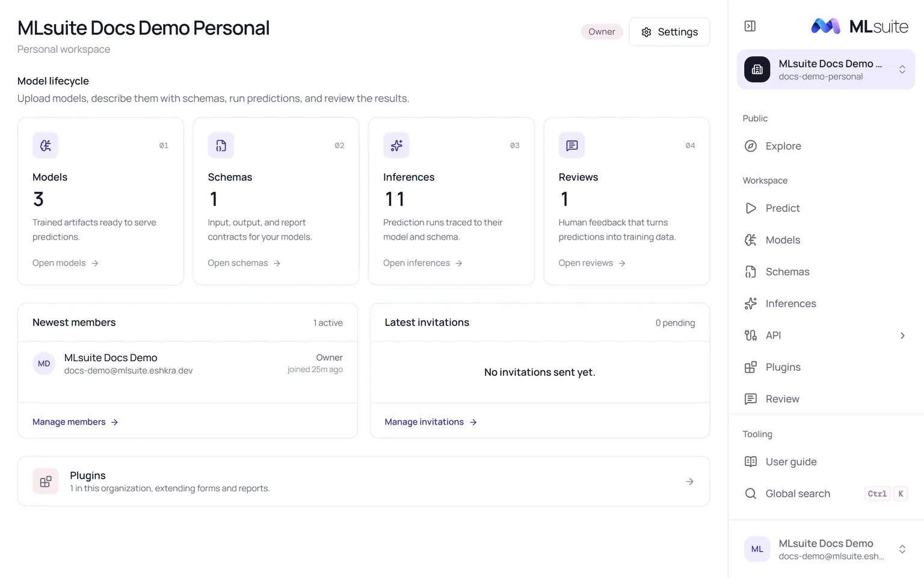Follow the Open reviews link
Viewport: 924px width, 578px height.
[x=593, y=263]
